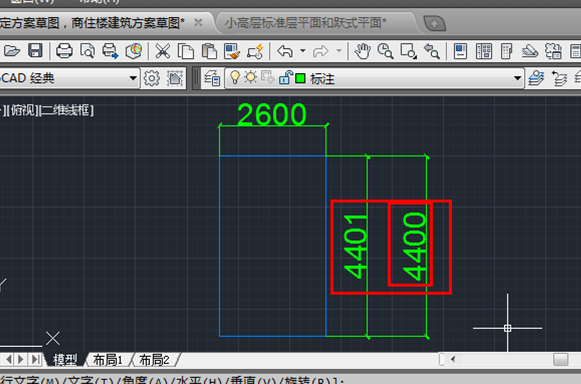Open the Layer Properties Manager icon
The image size is (581, 384).
(212, 78)
